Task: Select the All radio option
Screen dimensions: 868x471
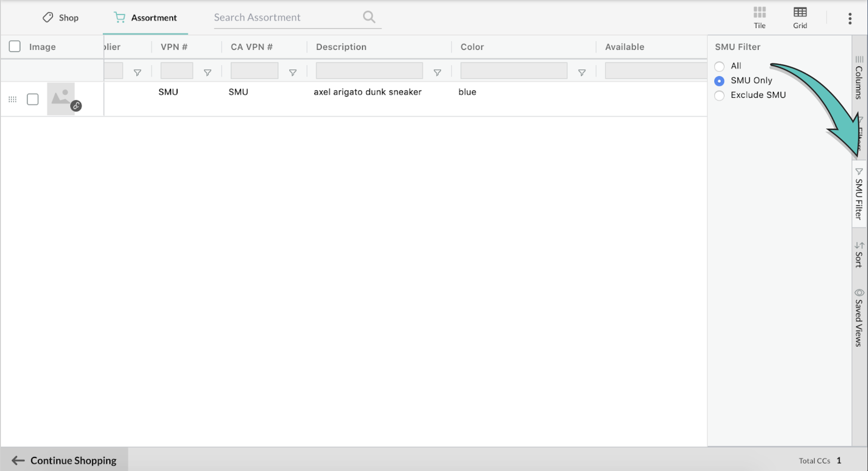Action: pos(719,66)
